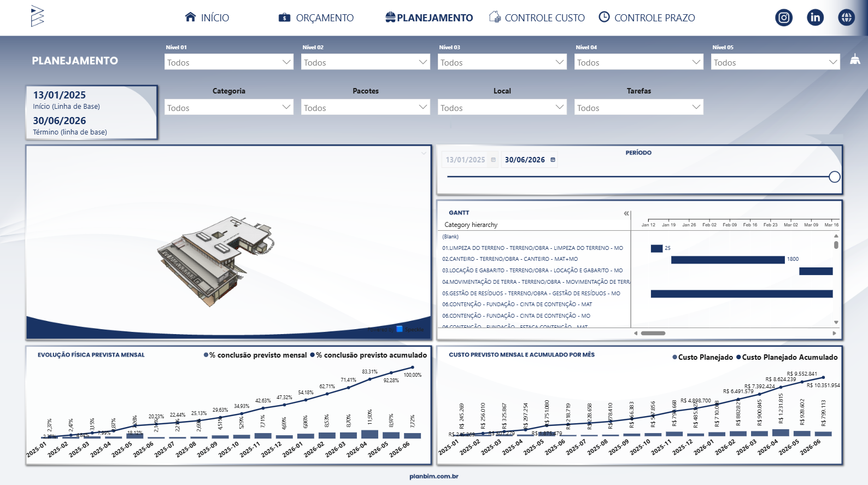Screen dimensions: 868x485
Task: Switch to the CONTROLE PRAZO page
Action: pyautogui.click(x=647, y=18)
